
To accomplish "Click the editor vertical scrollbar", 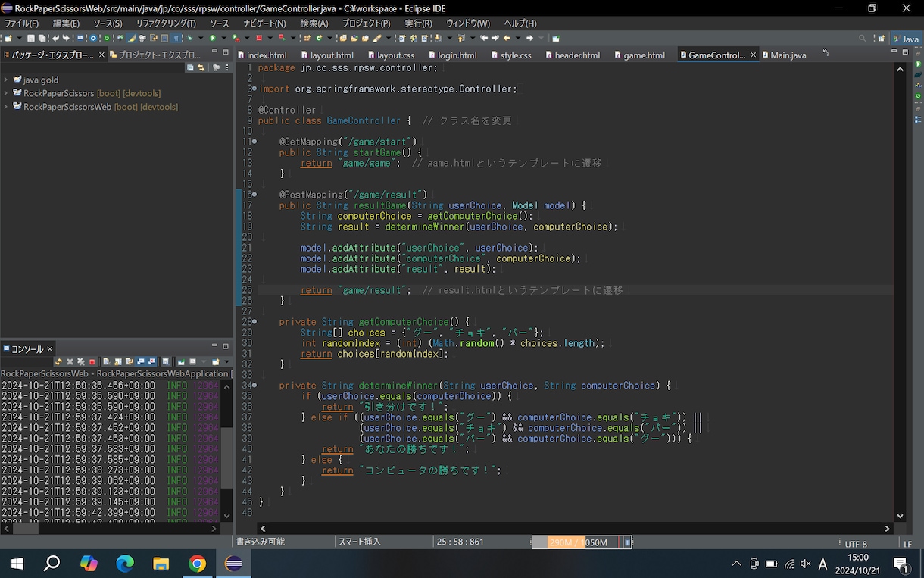I will click(x=900, y=292).
